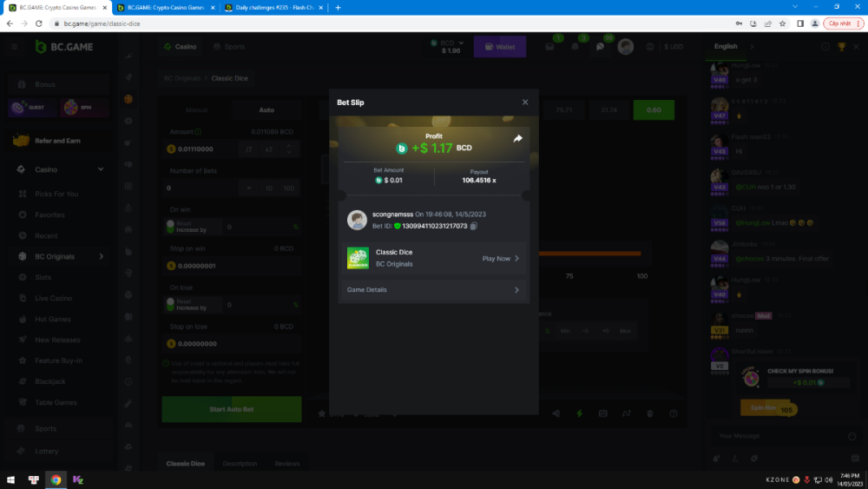This screenshot has height=489, width=868.
Task: Collapse the Casino section in sidebar
Action: click(x=101, y=169)
